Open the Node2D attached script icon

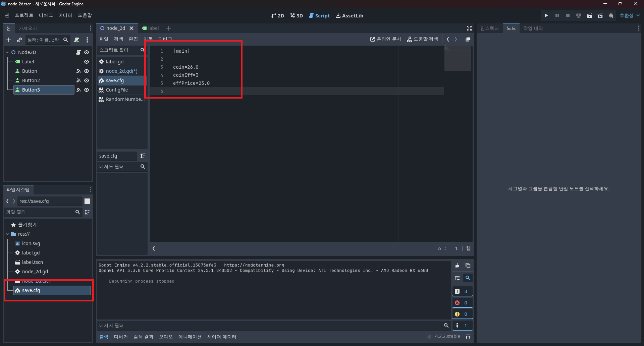coord(78,52)
